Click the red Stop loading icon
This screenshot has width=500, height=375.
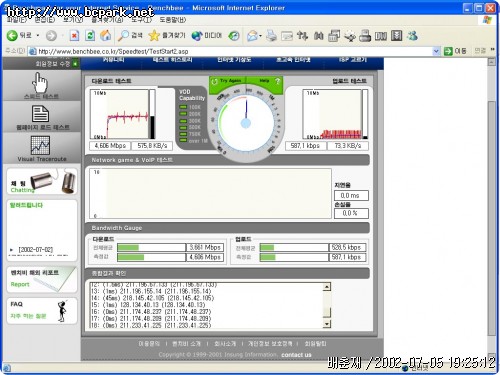[74, 36]
